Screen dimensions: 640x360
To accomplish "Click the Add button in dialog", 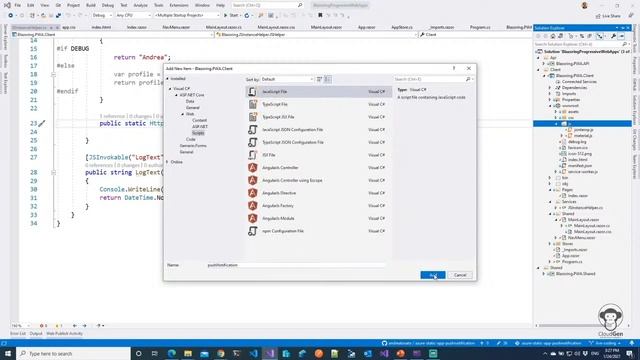I will 433,275.
